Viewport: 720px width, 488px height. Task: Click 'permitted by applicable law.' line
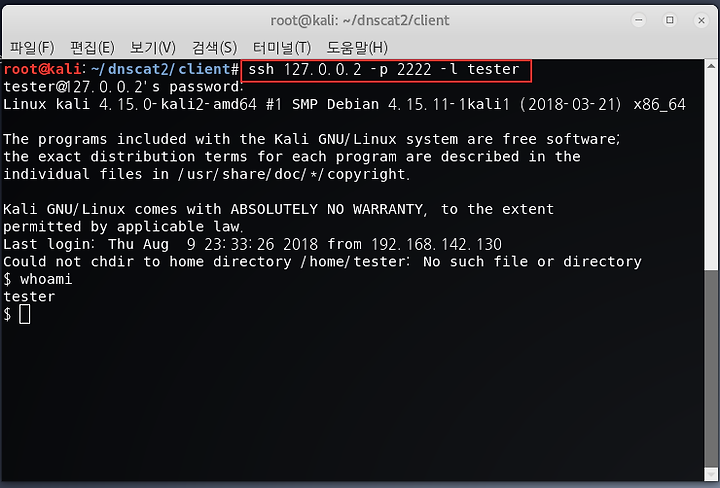pos(123,227)
